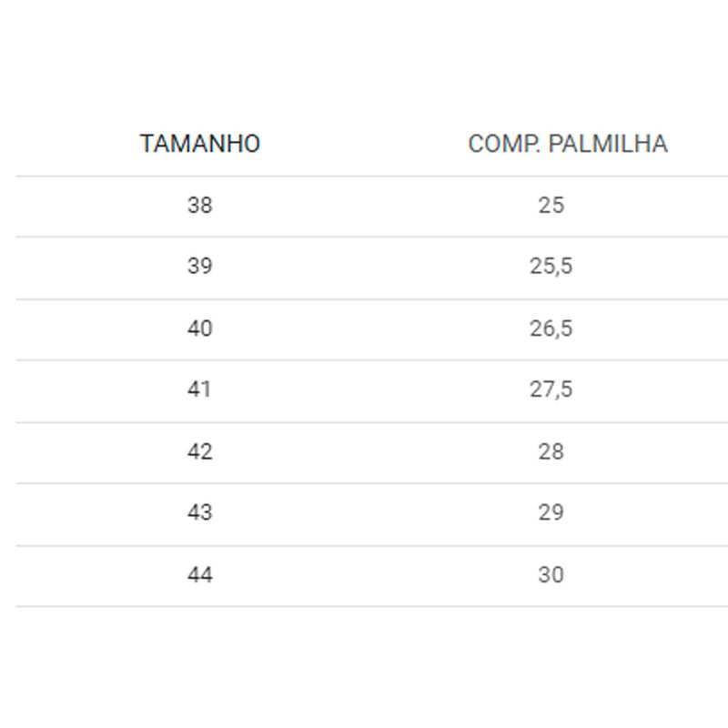Screen dimensions: 728x728
Task: Click the COMP. PALMILHA column header
Action: tap(568, 144)
